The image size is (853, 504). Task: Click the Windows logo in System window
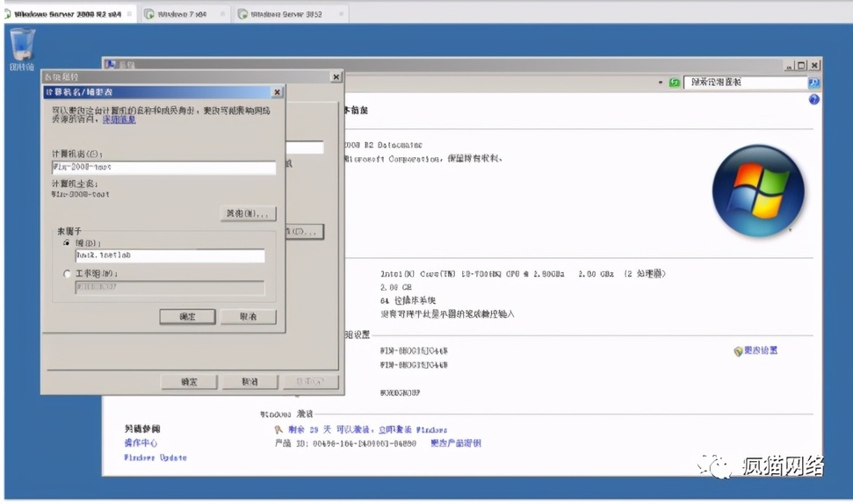(x=758, y=191)
